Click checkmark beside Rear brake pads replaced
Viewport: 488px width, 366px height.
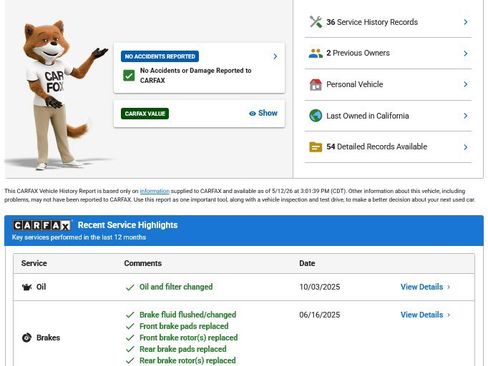coord(130,349)
